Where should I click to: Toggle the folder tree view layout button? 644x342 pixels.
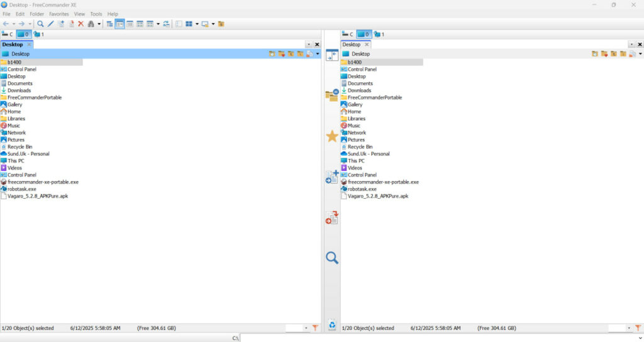tap(109, 24)
